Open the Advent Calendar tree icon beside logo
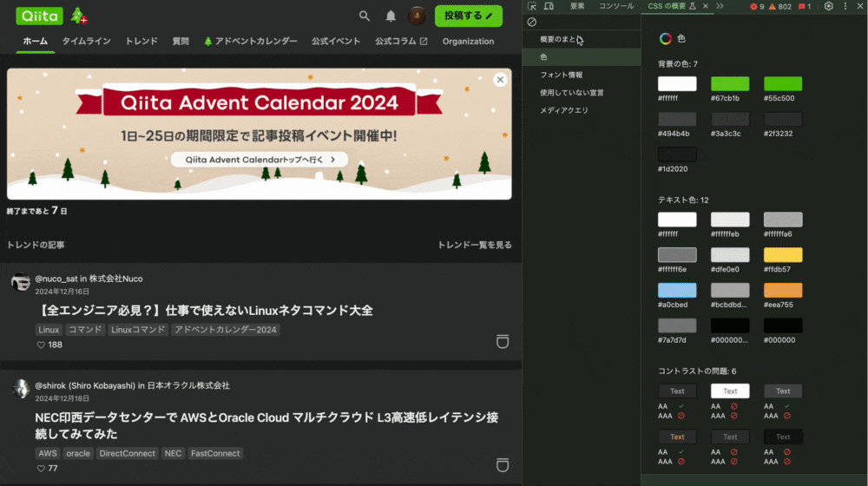Image resolution: width=868 pixels, height=486 pixels. (79, 16)
